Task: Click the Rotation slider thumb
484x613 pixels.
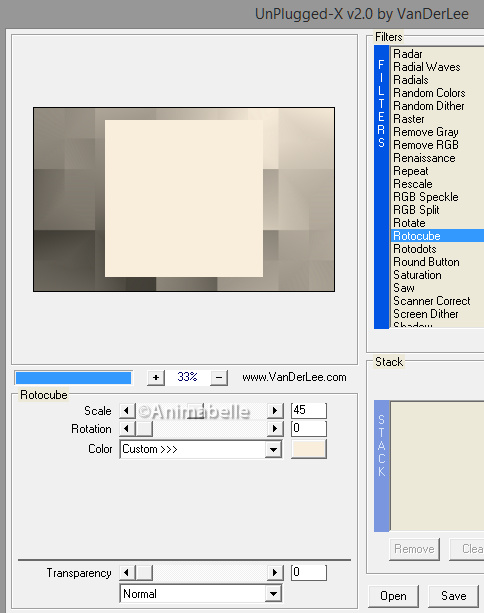Action: 144,429
